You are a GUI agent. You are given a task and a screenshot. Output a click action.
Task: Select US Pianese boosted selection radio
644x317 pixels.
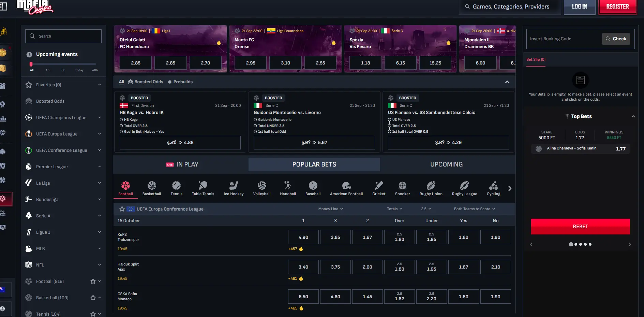389,120
